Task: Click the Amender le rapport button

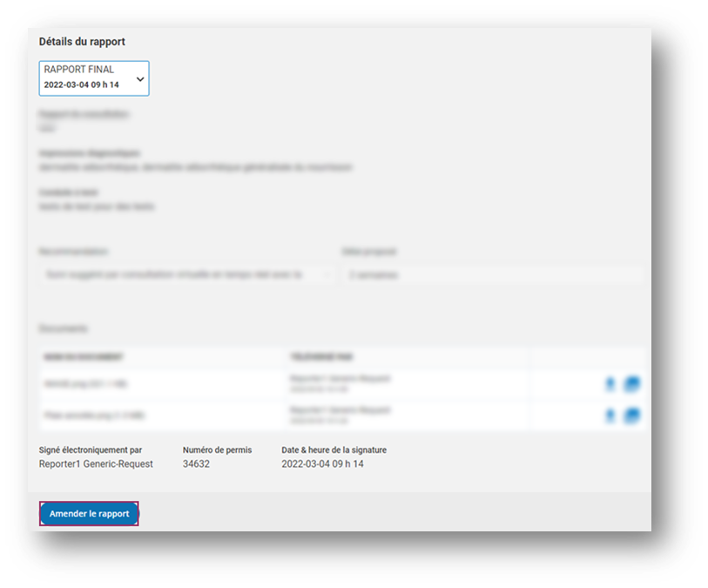Action: 89,513
